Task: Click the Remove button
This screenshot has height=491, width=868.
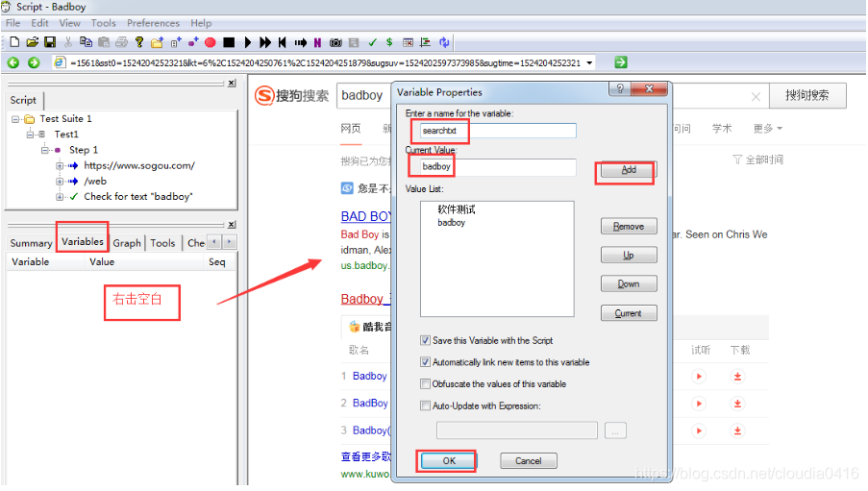Action: [x=629, y=227]
